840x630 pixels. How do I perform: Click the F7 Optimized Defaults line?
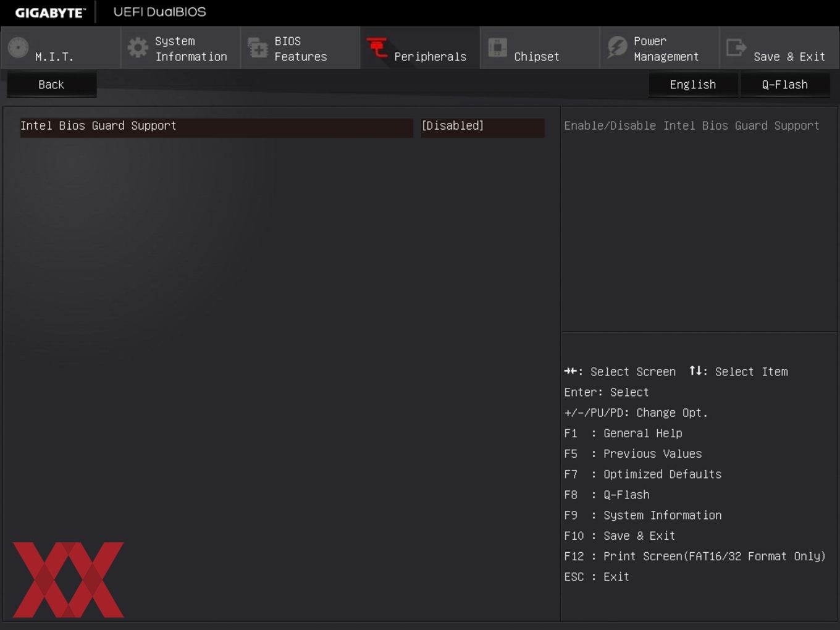click(643, 474)
